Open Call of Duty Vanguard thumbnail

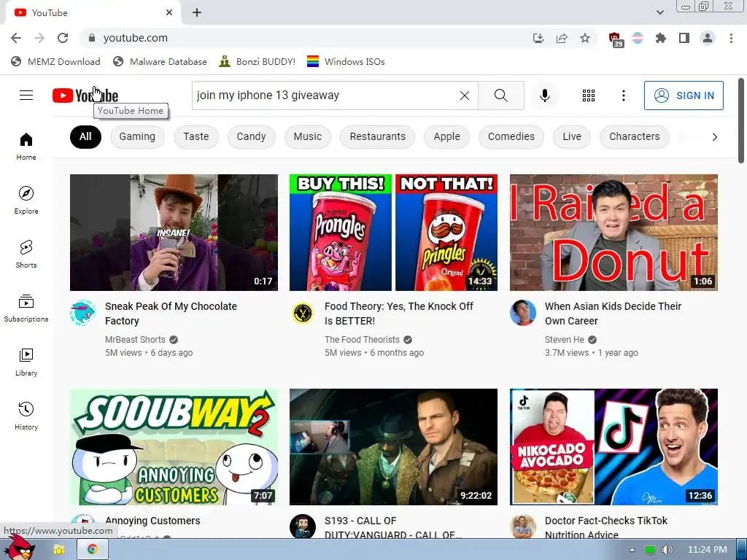click(x=393, y=447)
